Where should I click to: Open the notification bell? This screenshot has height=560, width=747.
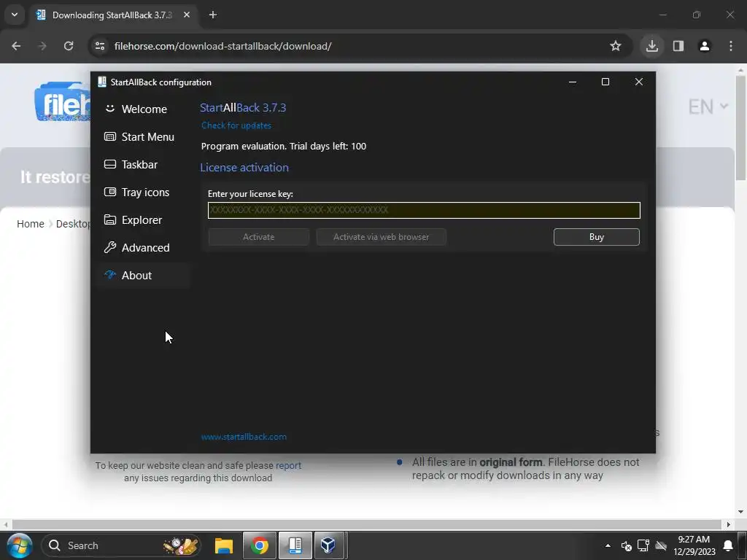tap(728, 545)
